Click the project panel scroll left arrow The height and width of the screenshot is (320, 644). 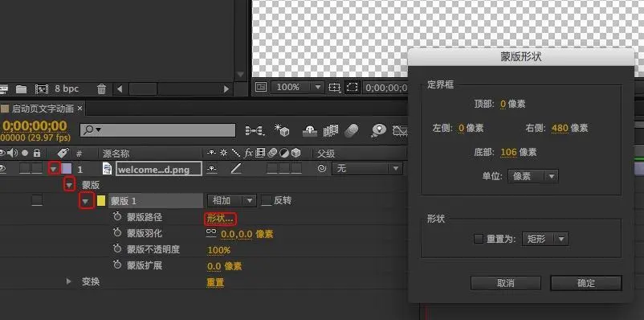tap(120, 88)
